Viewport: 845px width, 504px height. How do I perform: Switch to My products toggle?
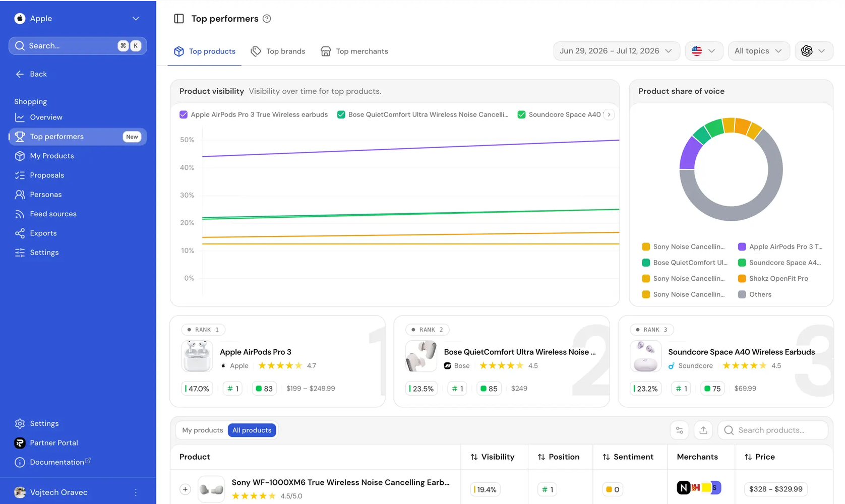202,430
